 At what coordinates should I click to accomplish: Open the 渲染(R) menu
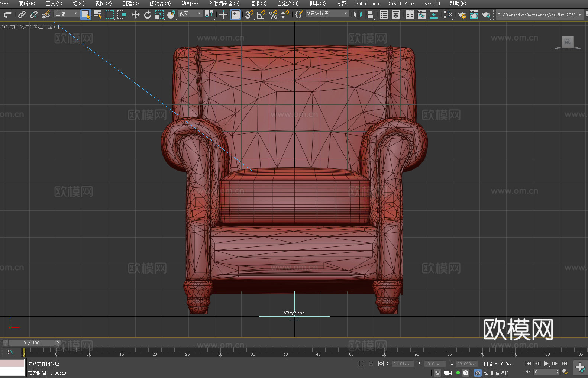259,3
